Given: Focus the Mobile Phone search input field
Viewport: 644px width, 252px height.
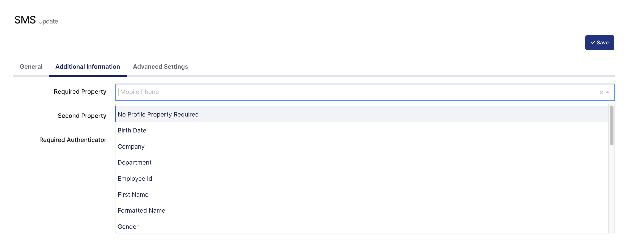Looking at the screenshot, I should point(357,92).
